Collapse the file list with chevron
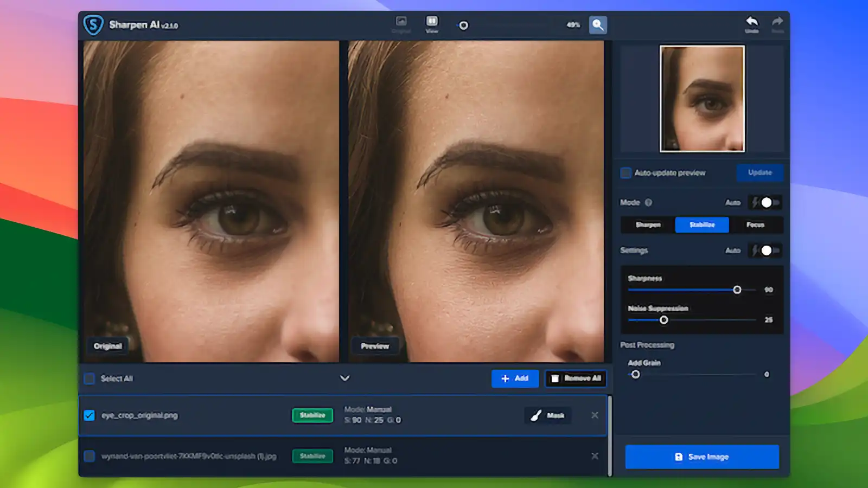This screenshot has height=488, width=868. tap(344, 378)
